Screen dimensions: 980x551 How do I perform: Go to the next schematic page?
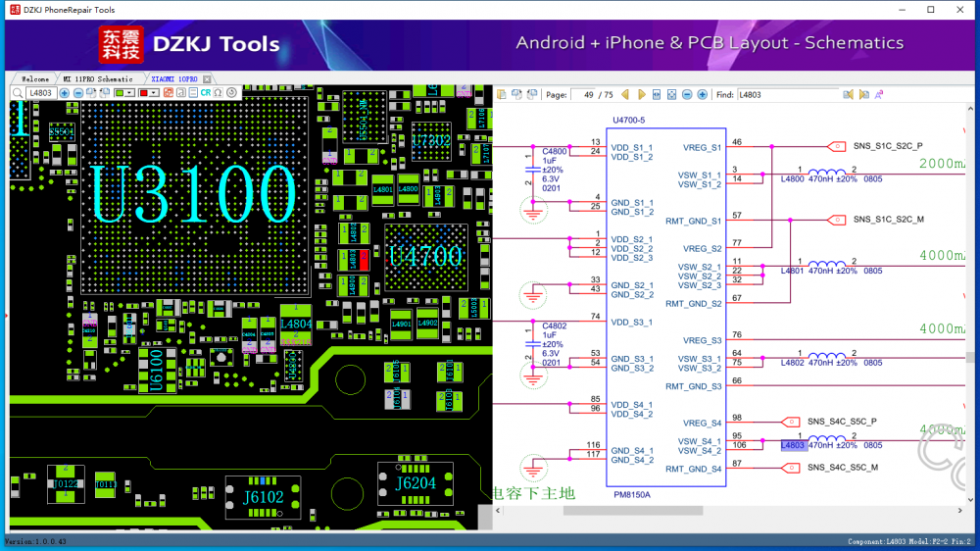(x=642, y=95)
